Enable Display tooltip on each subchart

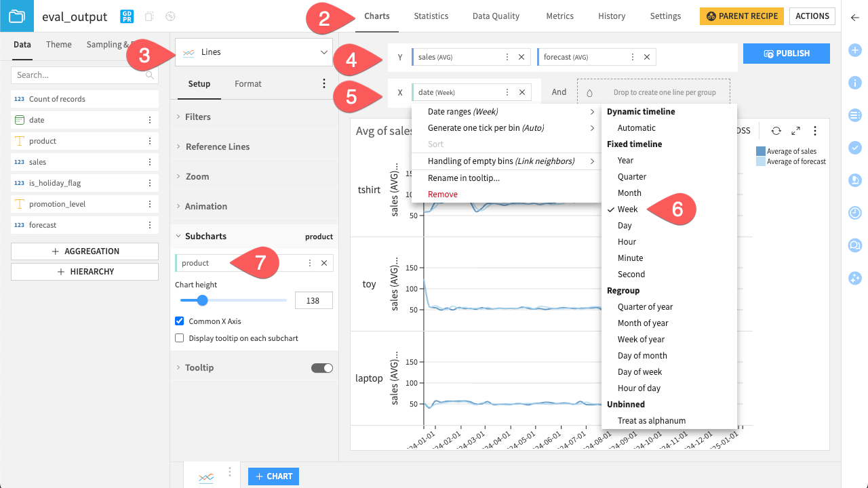tap(179, 337)
